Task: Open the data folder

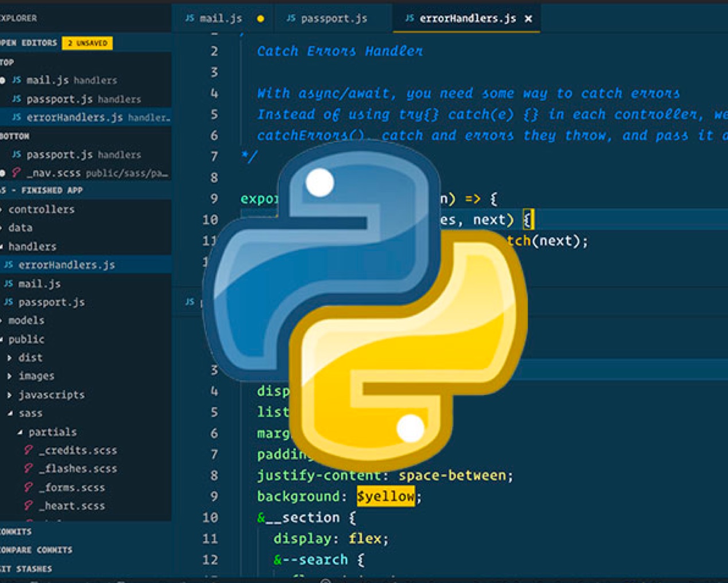Action: click(85, 228)
